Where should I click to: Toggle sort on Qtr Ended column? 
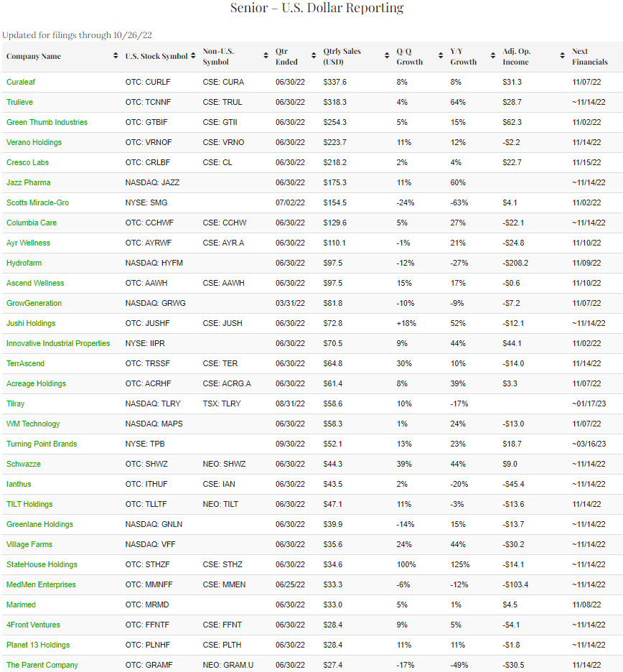[314, 56]
